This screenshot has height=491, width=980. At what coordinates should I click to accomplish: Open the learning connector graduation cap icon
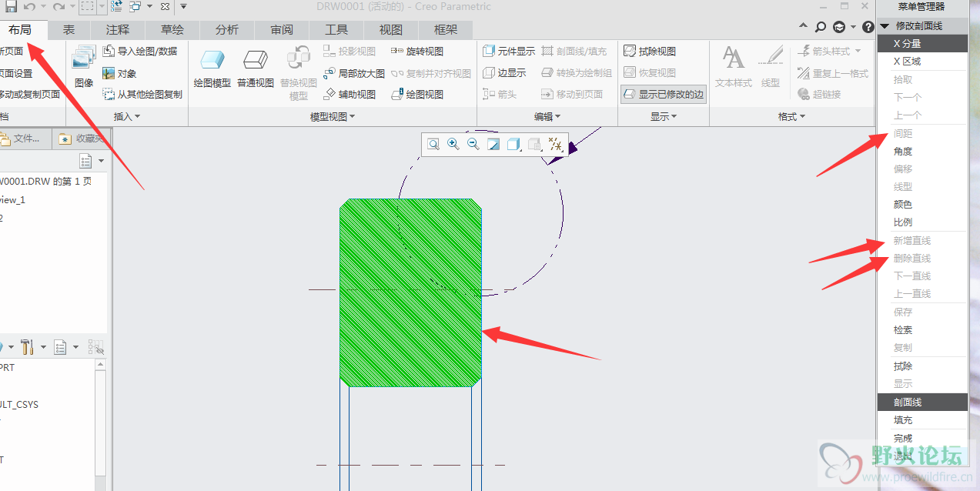pyautogui.click(x=839, y=27)
